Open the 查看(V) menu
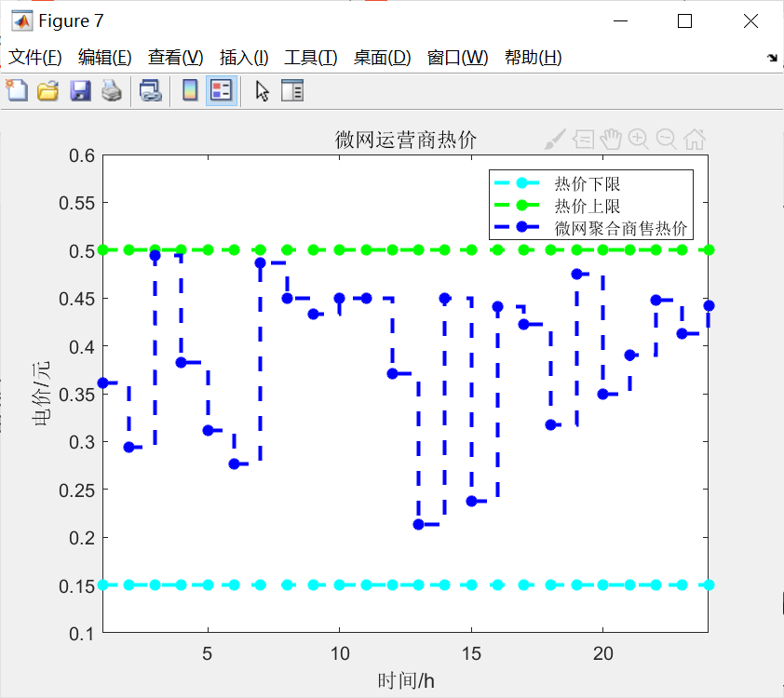This screenshot has width=784, height=698. coord(175,58)
